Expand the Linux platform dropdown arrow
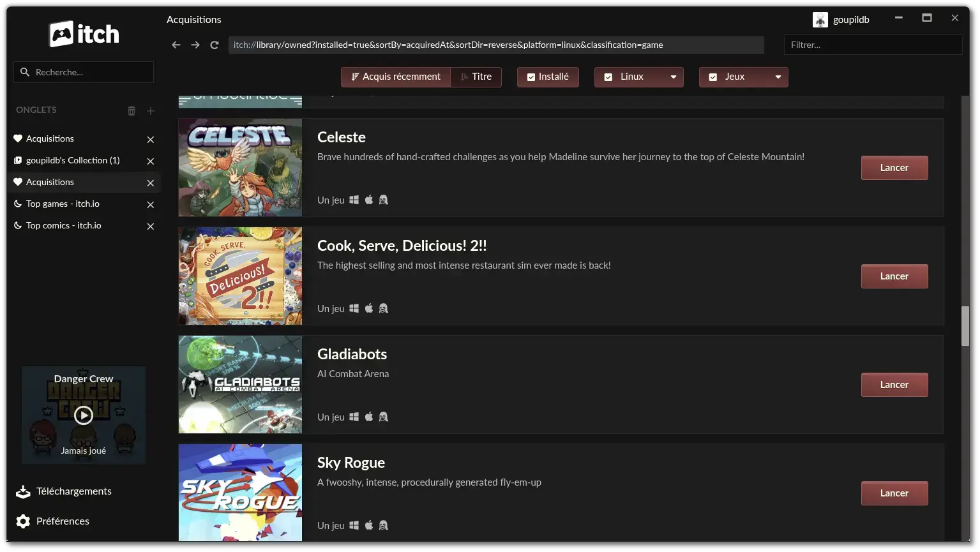This screenshot has height=552, width=980. (x=674, y=77)
